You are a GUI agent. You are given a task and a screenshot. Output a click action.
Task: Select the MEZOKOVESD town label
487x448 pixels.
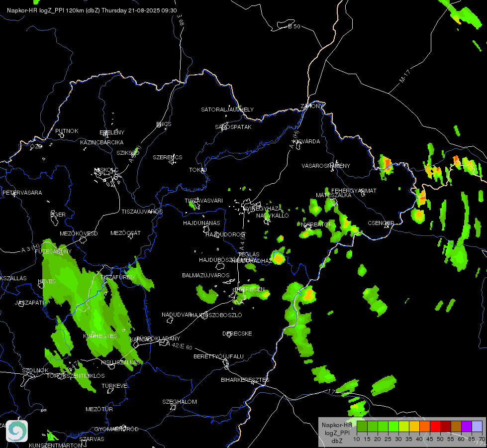click(79, 233)
